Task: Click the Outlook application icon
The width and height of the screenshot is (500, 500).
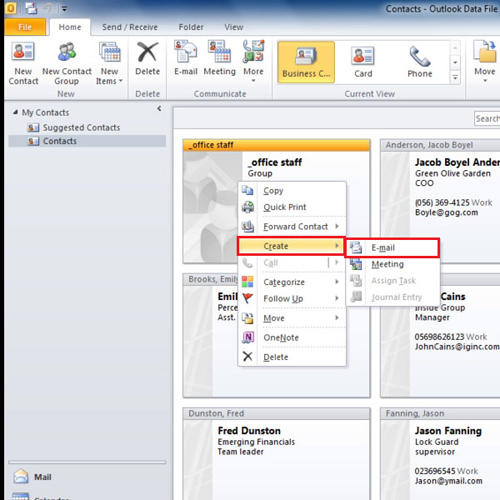Action: pos(11,8)
